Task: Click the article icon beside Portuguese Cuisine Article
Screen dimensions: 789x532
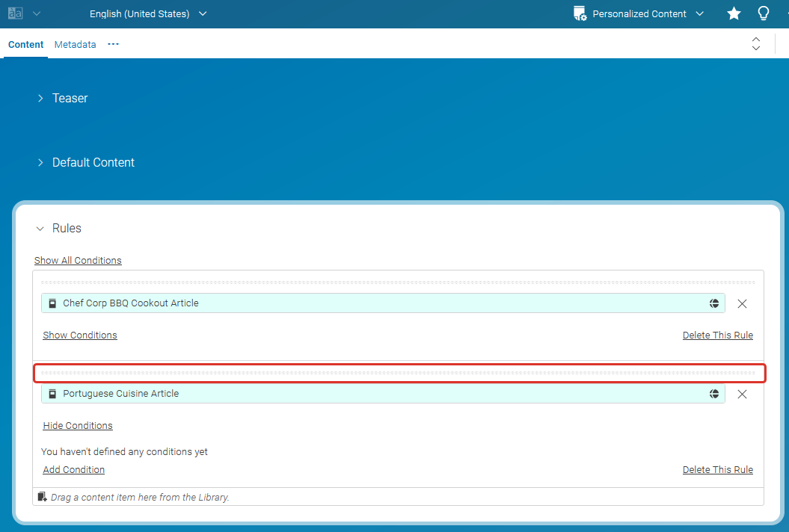Action: coord(52,394)
